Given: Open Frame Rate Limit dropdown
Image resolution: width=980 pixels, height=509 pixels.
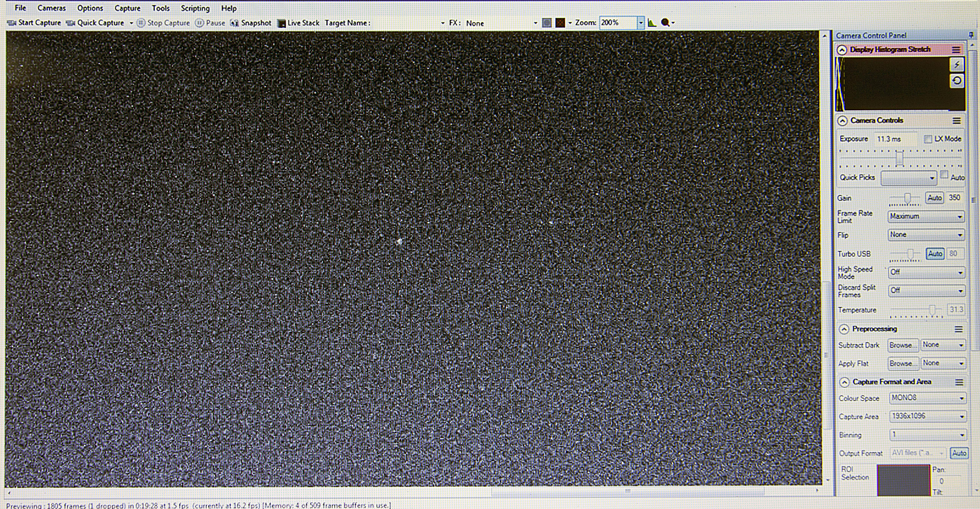Looking at the screenshot, I should tap(926, 216).
